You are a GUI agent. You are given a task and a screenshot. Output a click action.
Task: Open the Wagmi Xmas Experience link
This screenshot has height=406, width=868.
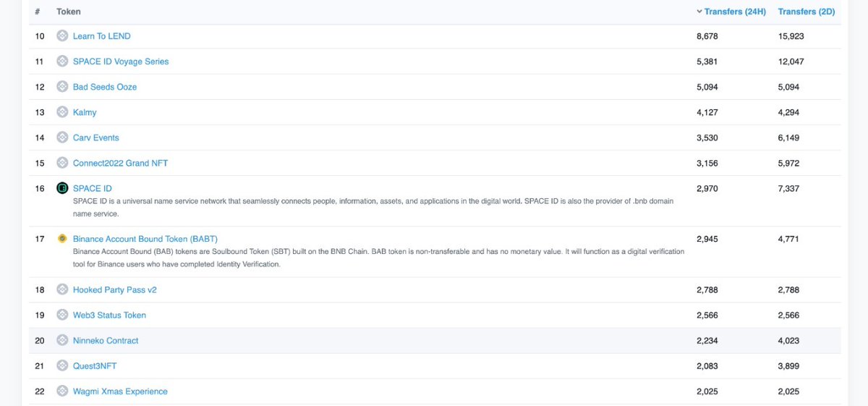(x=120, y=391)
